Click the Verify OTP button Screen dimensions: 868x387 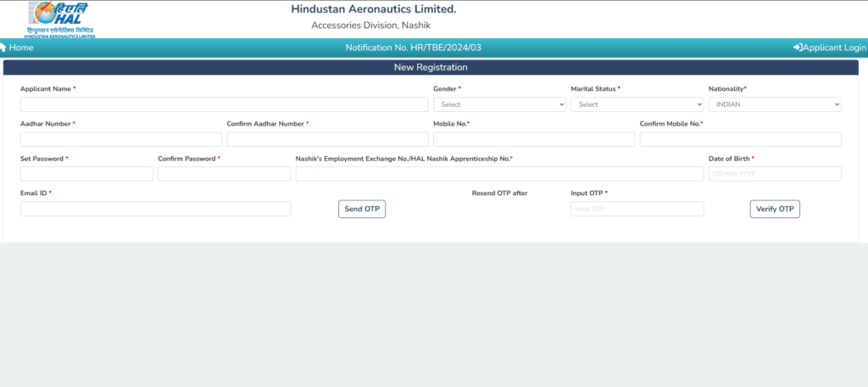point(775,209)
